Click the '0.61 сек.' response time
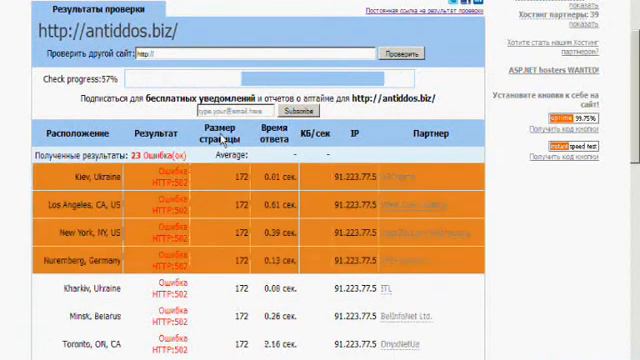The width and height of the screenshot is (640, 360). [280, 205]
